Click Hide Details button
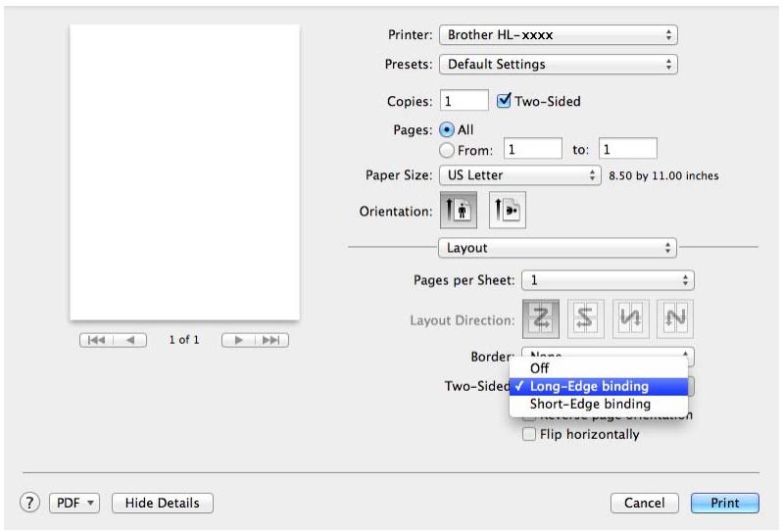This screenshot has width=782, height=532. click(163, 503)
